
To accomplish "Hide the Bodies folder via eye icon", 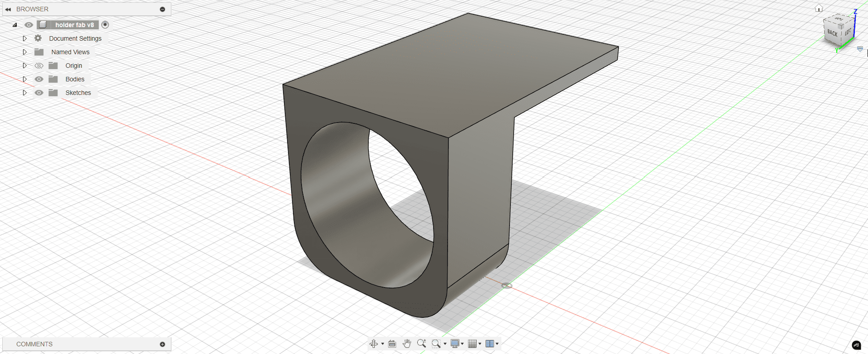I will point(39,79).
